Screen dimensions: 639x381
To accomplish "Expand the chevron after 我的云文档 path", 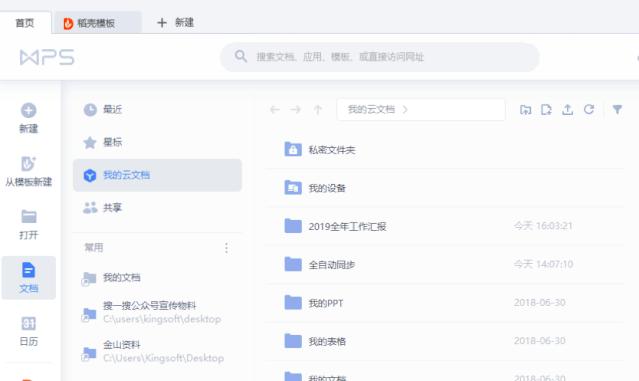I will [x=405, y=109].
